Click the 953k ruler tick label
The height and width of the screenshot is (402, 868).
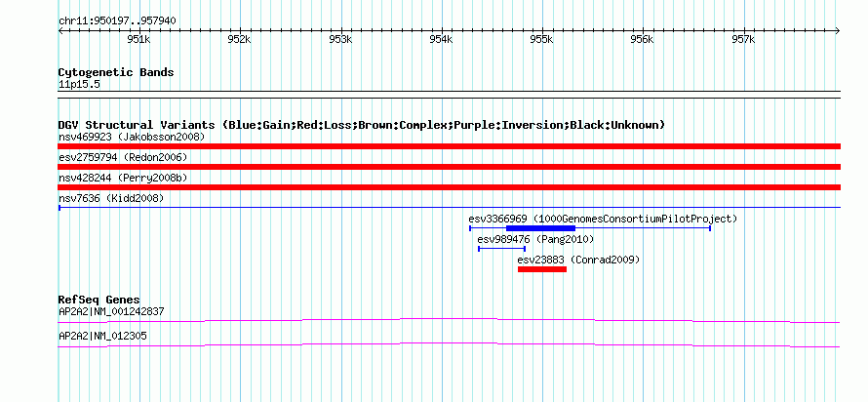(x=340, y=40)
